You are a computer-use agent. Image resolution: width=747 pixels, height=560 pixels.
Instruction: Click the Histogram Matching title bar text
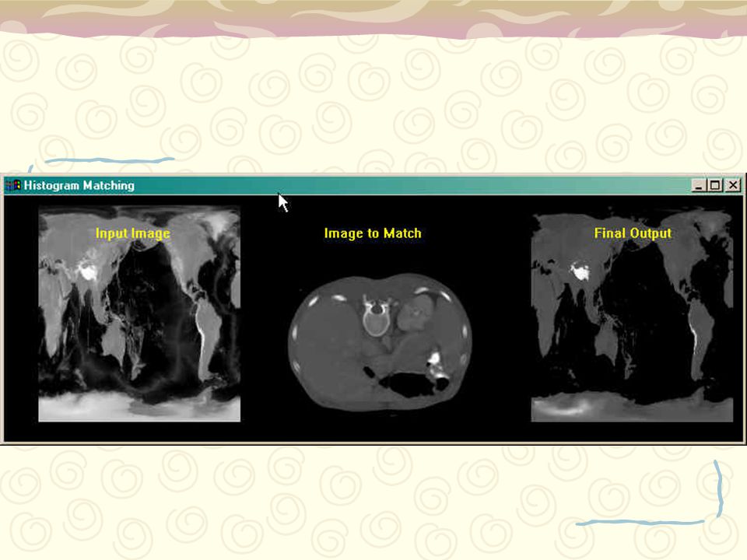pos(79,185)
